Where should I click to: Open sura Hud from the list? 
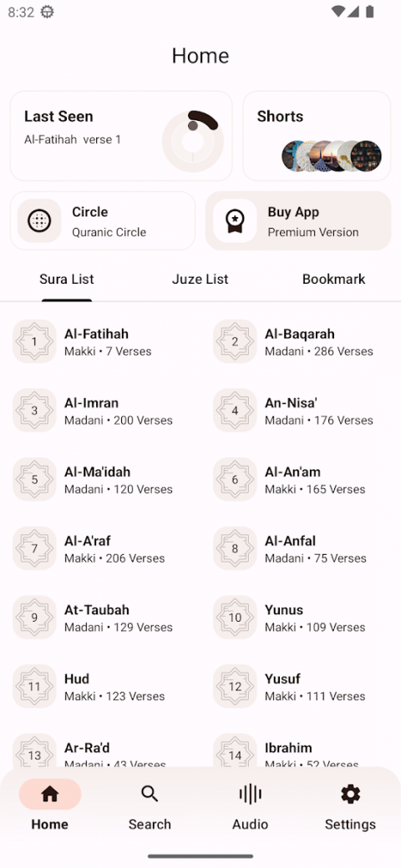point(93,686)
